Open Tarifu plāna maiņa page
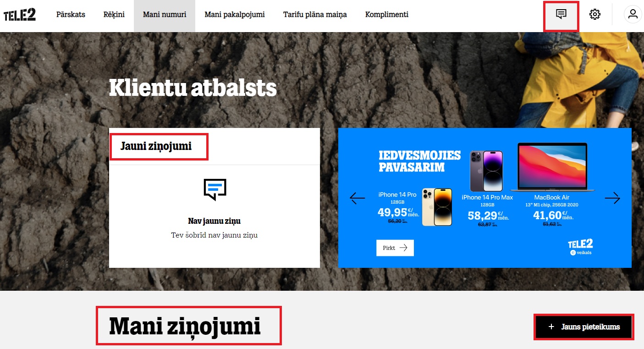 (315, 15)
